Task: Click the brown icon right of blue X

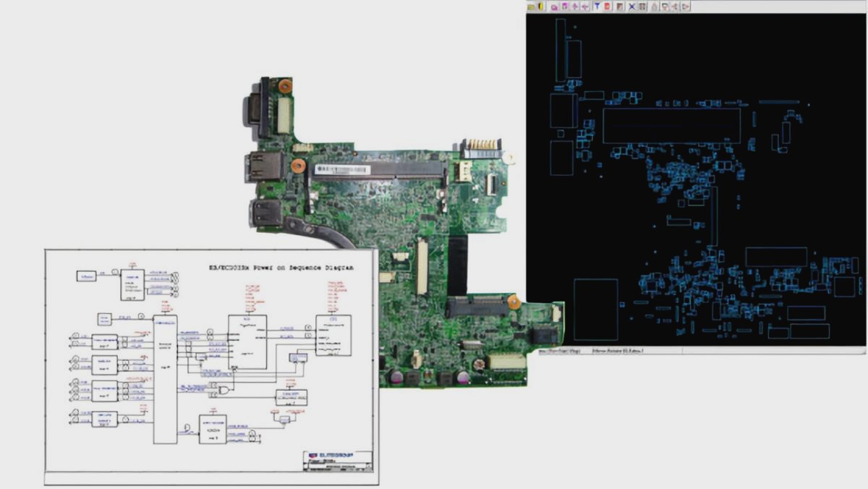Action: (642, 7)
